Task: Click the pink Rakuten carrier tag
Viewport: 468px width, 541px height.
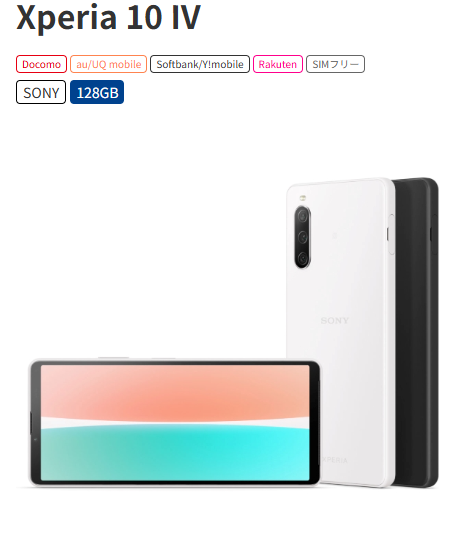Action: coord(278,64)
